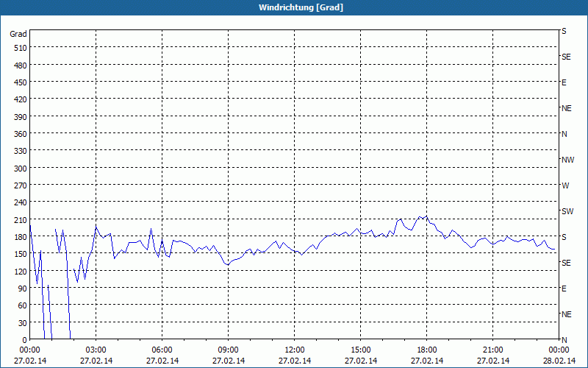Select the 510 degree y-axis label

point(18,48)
